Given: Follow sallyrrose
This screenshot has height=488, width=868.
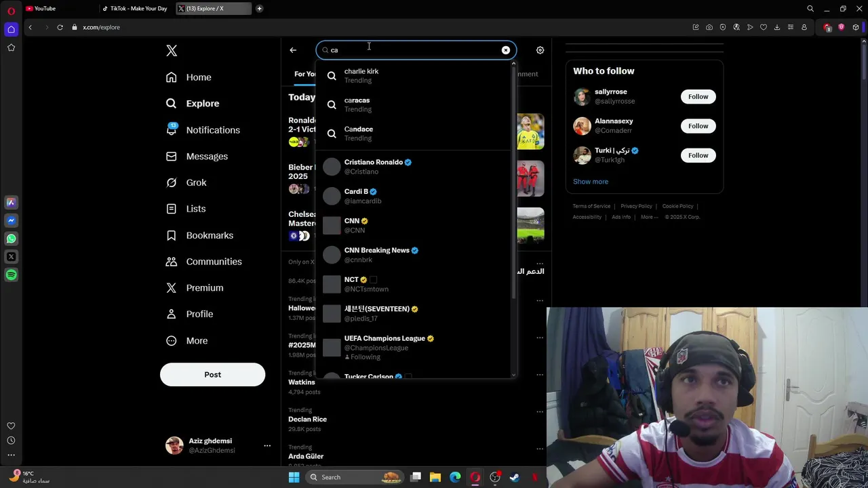Looking at the screenshot, I should [698, 96].
